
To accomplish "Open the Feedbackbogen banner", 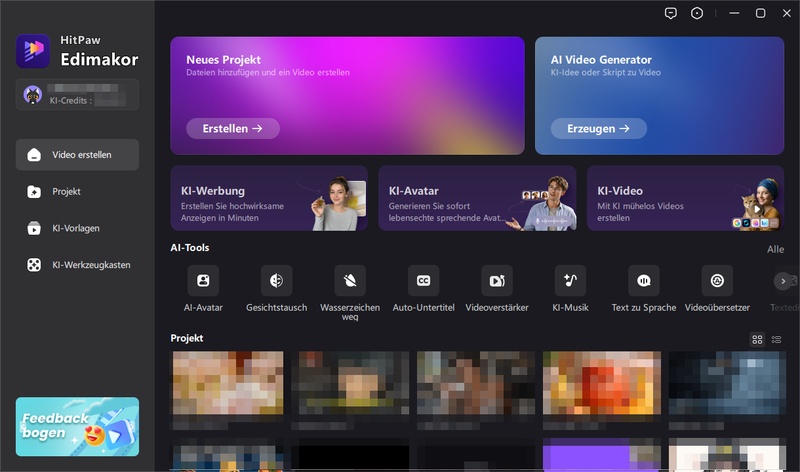I will [x=78, y=427].
